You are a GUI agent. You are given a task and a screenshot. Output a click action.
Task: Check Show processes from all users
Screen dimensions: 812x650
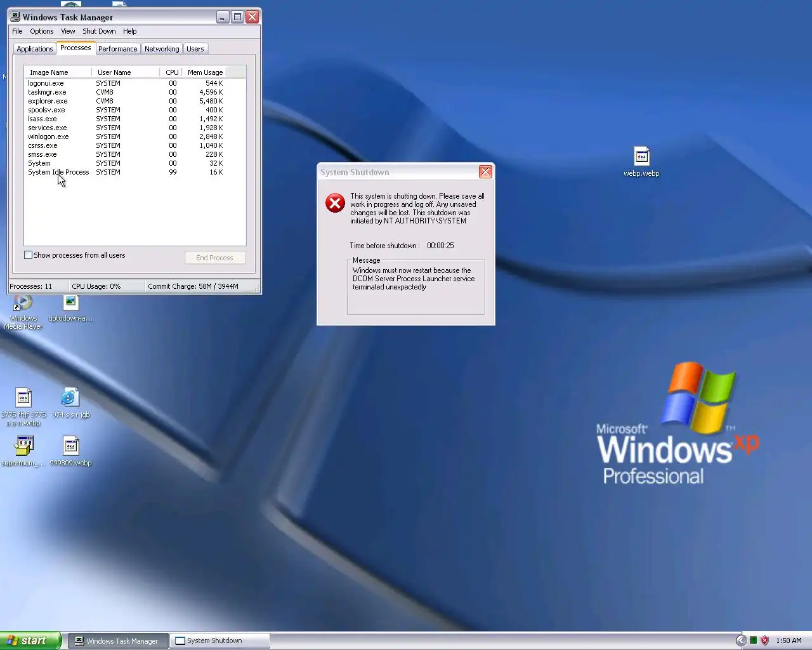[28, 255]
